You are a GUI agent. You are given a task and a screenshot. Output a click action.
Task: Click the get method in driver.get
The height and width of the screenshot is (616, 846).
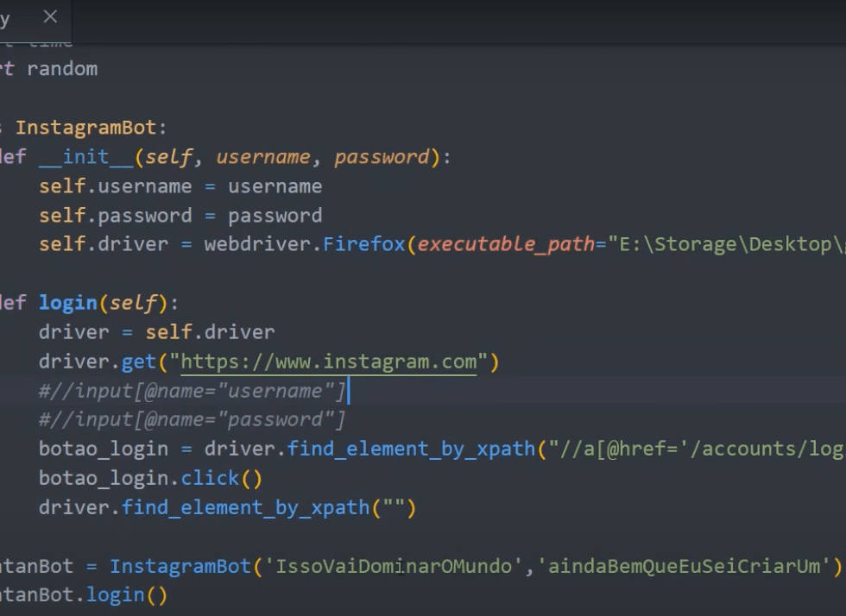point(138,361)
